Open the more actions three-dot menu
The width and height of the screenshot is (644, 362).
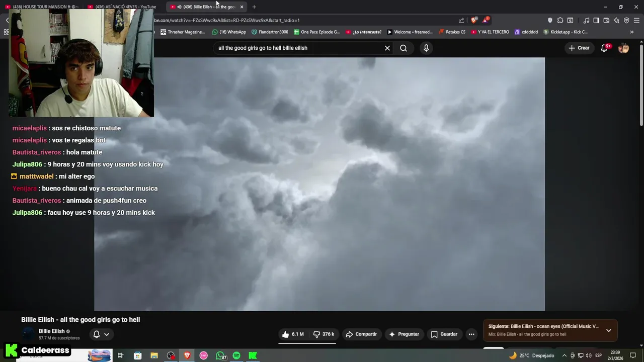471,334
